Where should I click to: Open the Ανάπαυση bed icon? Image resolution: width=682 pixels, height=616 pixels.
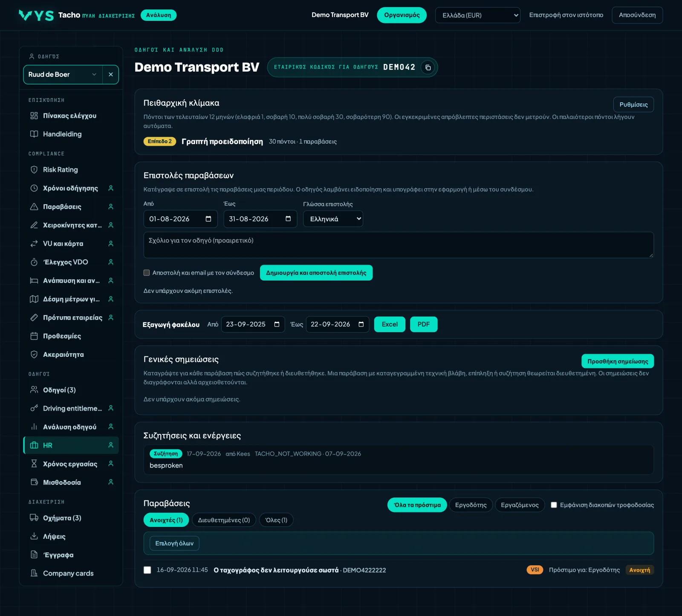(x=34, y=281)
